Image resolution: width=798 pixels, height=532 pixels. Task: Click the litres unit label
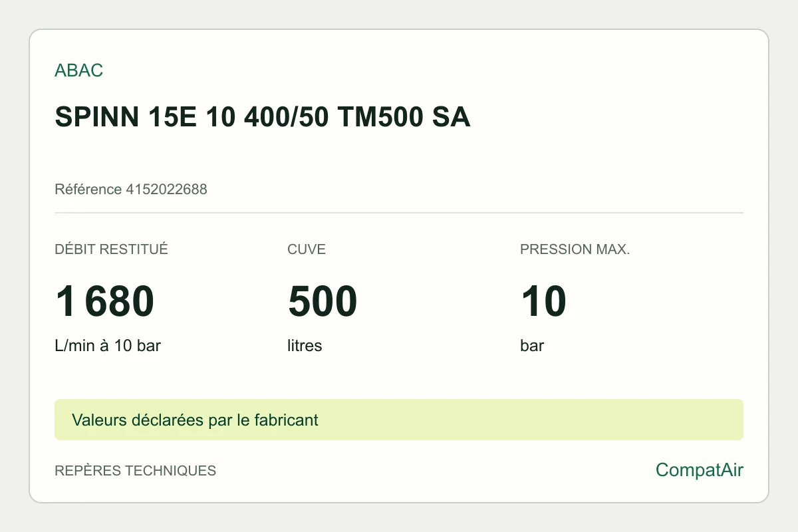[x=305, y=346]
